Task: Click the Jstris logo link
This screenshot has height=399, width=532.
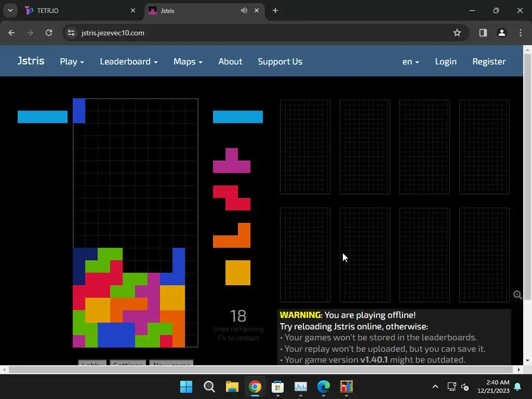Action: (x=31, y=61)
